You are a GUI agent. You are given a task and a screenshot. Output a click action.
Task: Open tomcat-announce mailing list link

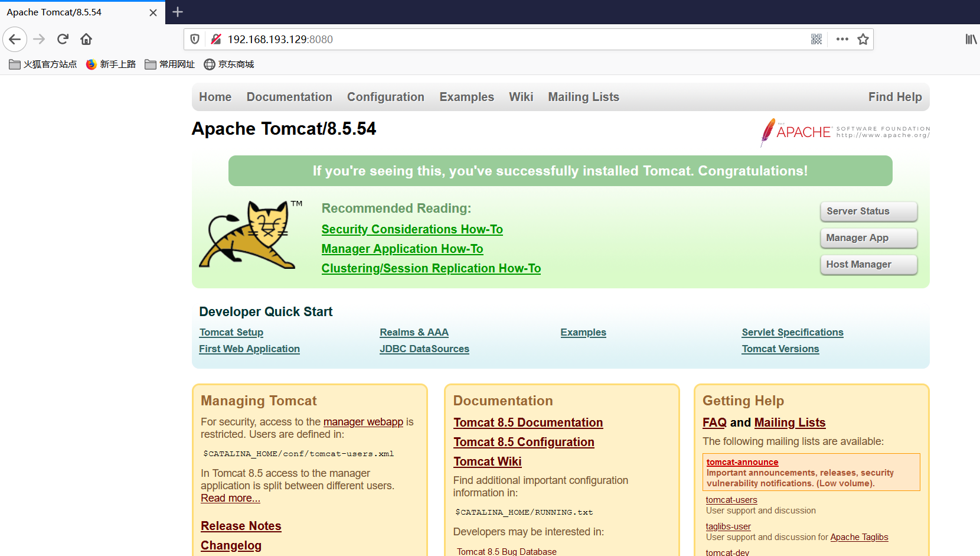coord(742,462)
